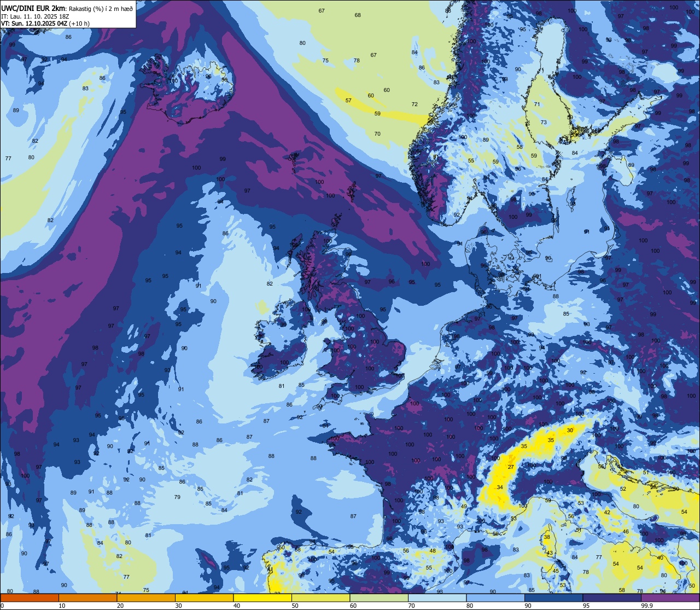The image size is (700, 610).
Task: Pick the amber 20–30 legend swatch
Action: coord(146,598)
